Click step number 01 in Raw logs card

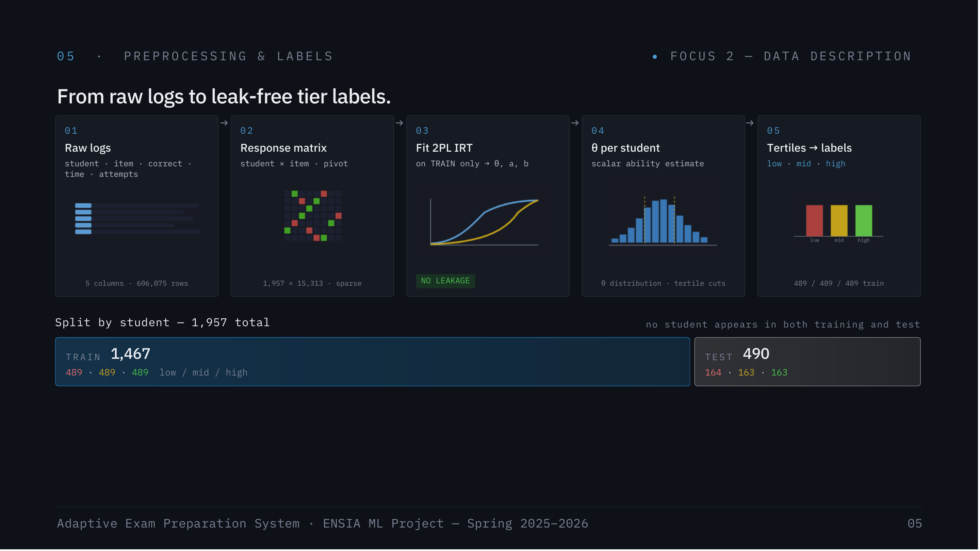click(71, 131)
